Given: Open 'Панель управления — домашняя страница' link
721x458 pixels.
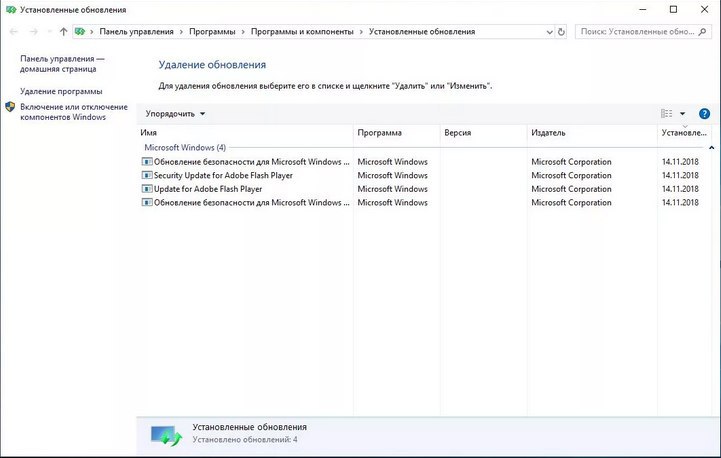Looking at the screenshot, I should tap(62, 64).
